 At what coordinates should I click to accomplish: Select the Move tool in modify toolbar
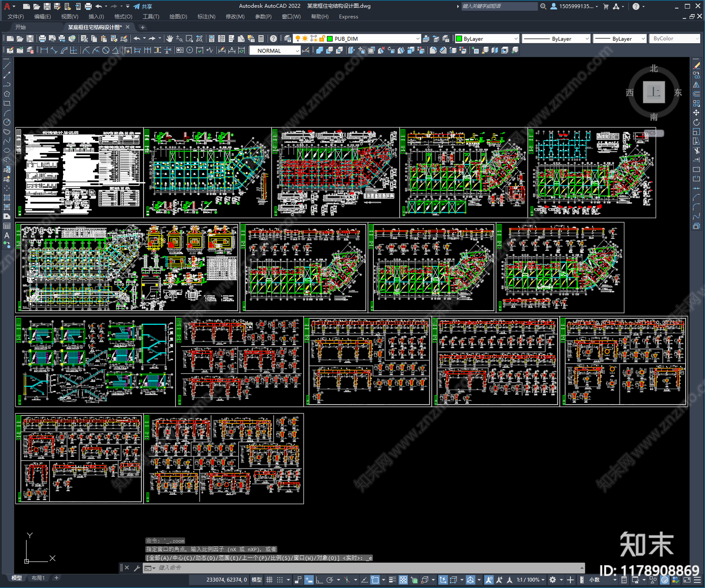[697, 113]
